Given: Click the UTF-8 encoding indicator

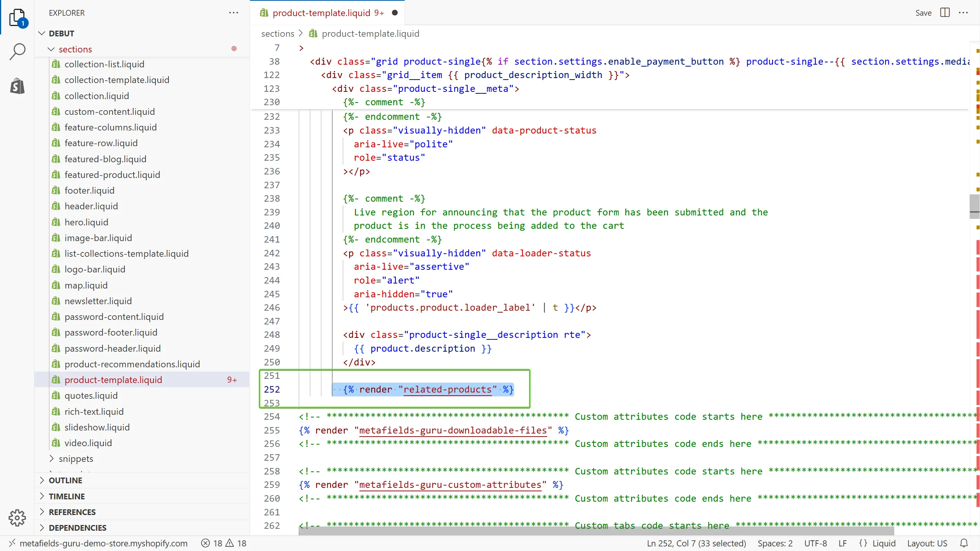Looking at the screenshot, I should (815, 543).
